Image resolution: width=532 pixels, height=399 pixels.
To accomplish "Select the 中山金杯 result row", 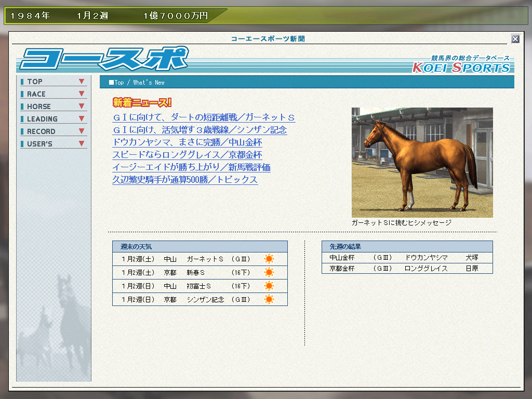I will (x=407, y=258).
